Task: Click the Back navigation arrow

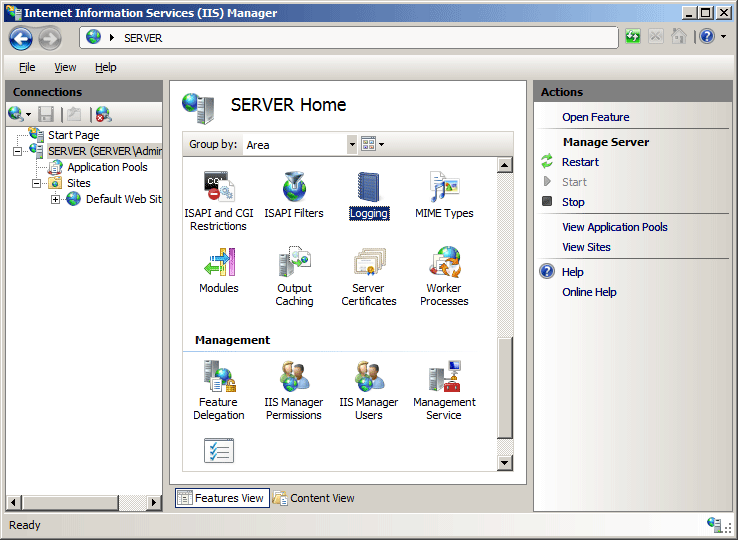Action: 21,38
